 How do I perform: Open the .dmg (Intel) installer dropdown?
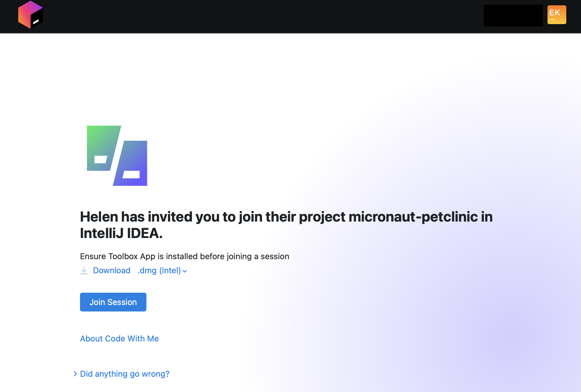159,270
